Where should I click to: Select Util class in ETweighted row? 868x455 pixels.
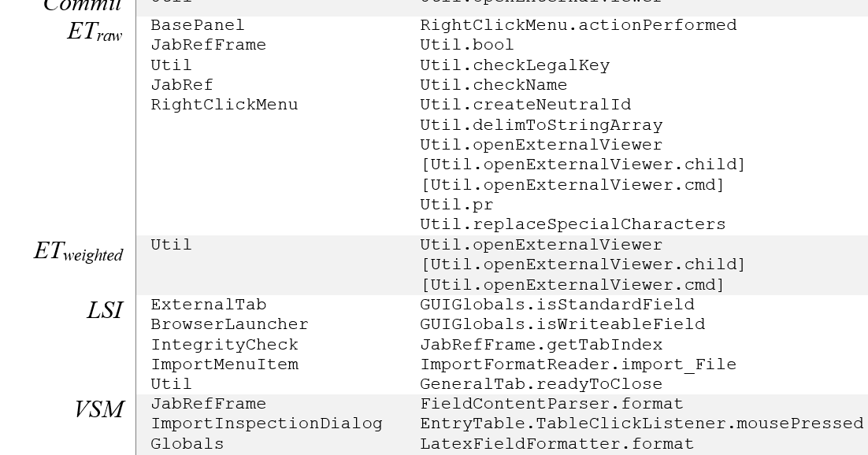pyautogui.click(x=171, y=245)
